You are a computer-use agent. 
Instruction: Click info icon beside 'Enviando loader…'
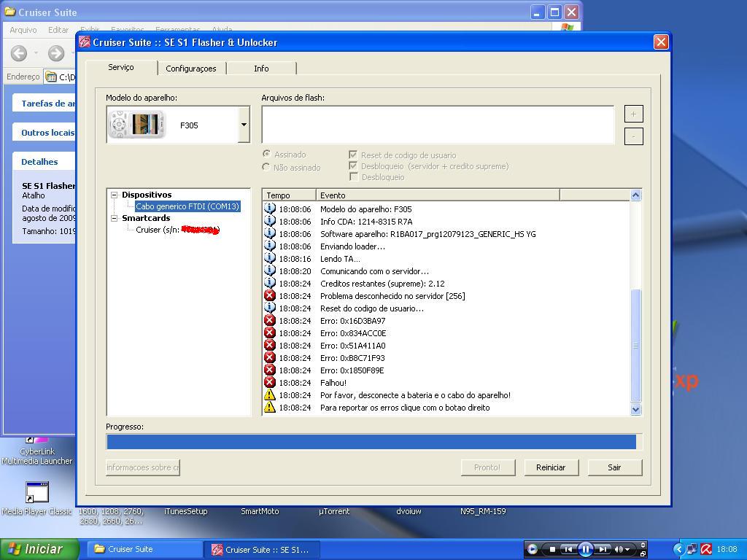click(270, 246)
